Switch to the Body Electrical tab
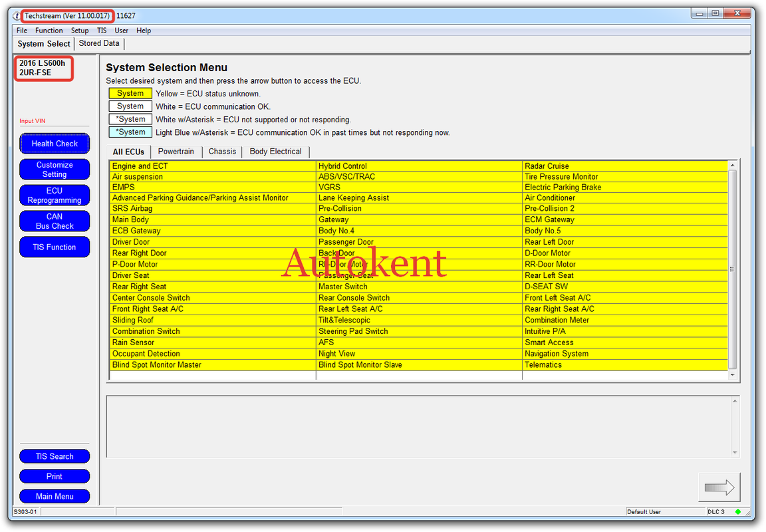Viewport: 766px width, 532px height. pyautogui.click(x=275, y=152)
